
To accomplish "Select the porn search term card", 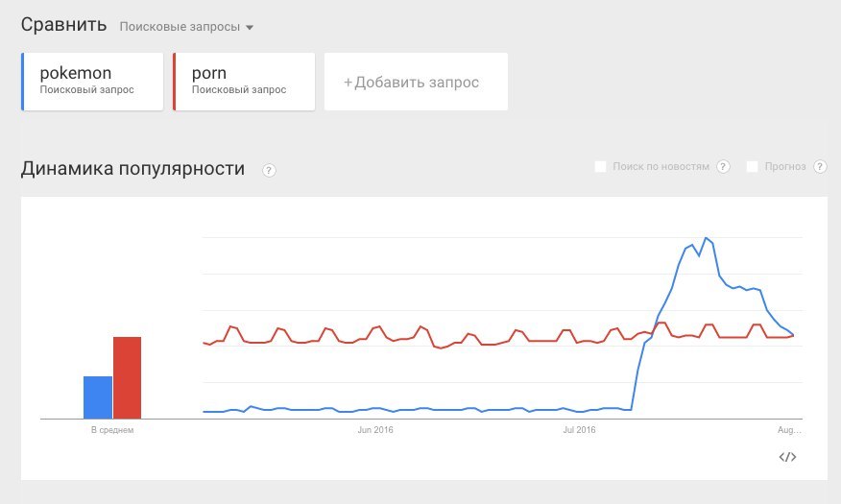I will pos(244,82).
